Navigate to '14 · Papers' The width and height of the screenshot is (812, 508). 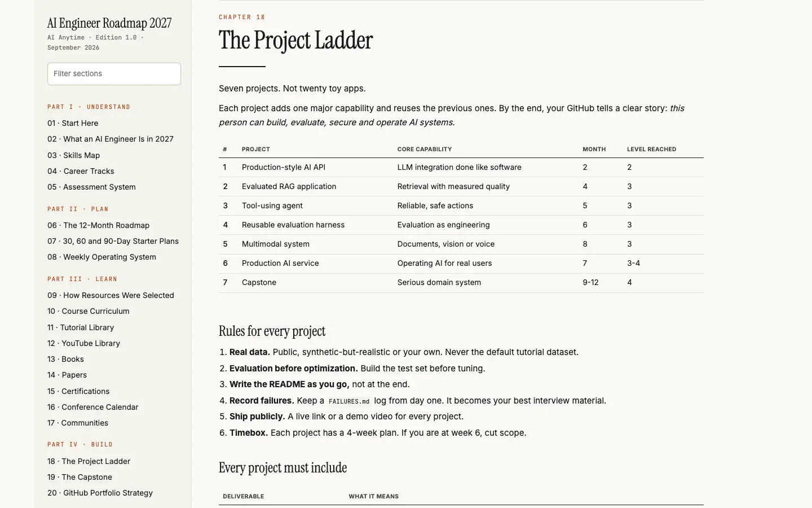click(x=67, y=375)
